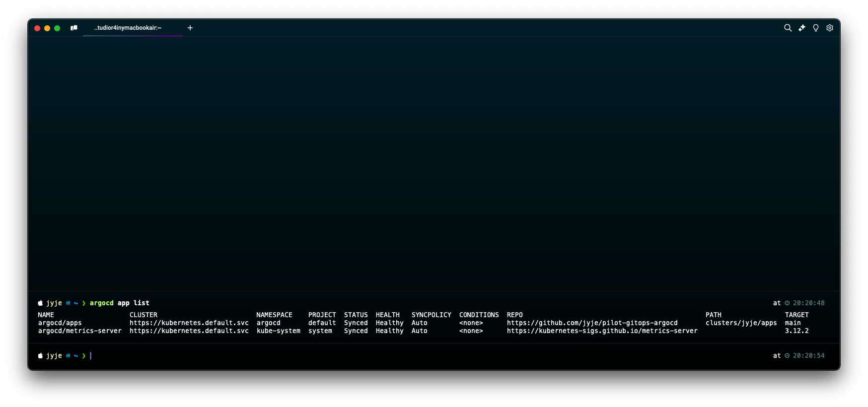Click cluster URL in argocd/apps row
This screenshot has height=407, width=868.
(x=189, y=323)
